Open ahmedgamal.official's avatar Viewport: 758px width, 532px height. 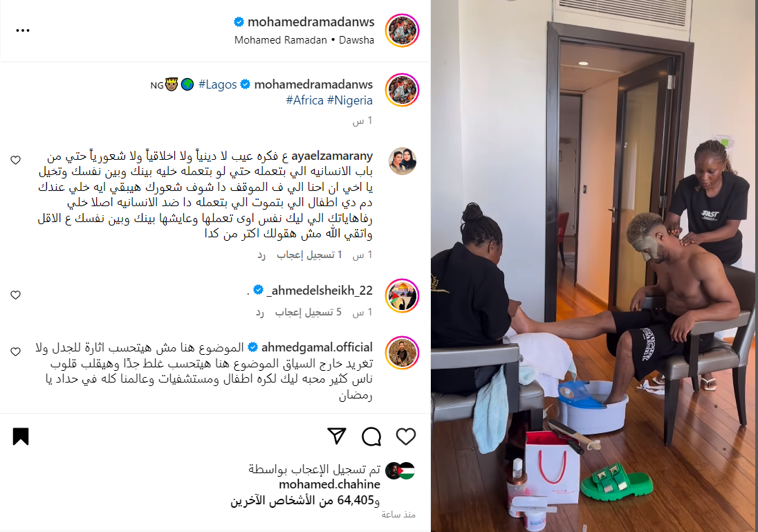click(x=402, y=353)
